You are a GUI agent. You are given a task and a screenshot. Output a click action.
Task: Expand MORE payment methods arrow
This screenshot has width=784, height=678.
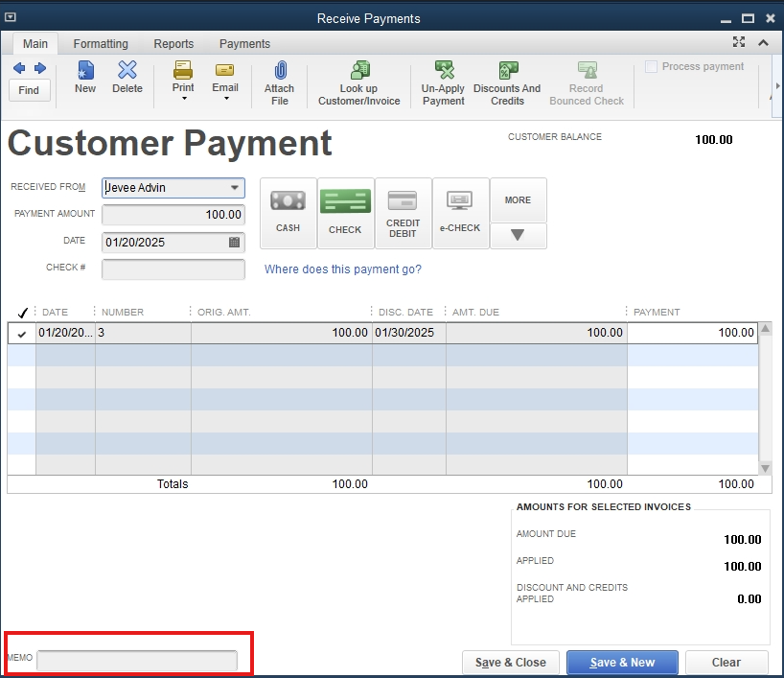click(518, 236)
